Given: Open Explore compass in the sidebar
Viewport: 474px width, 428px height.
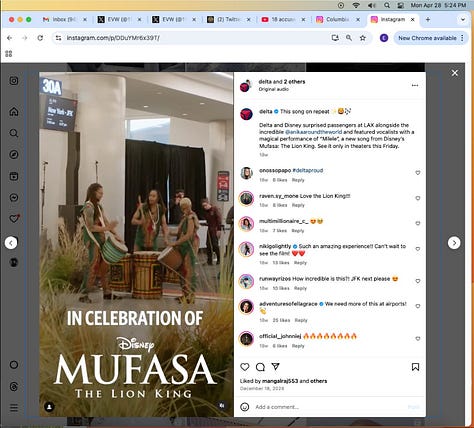Looking at the screenshot, I should click(14, 155).
